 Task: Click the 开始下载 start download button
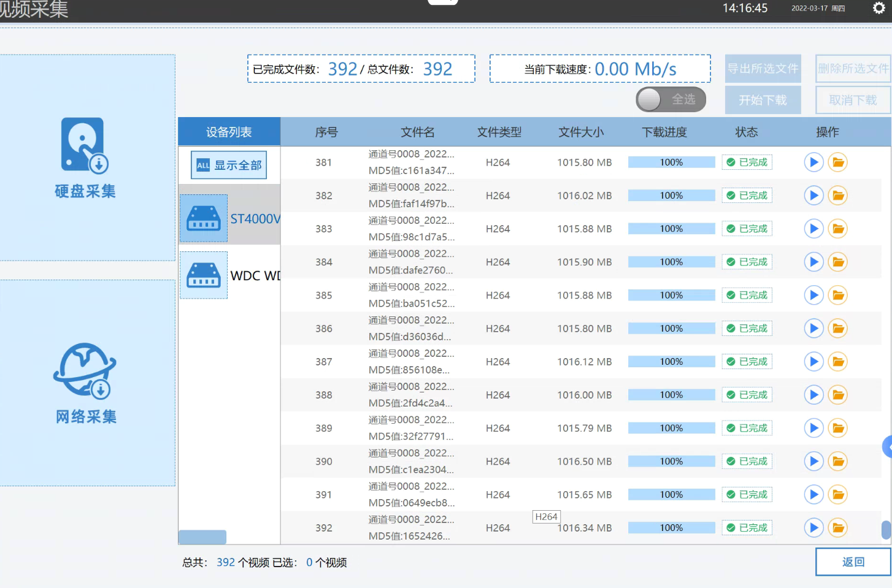coord(763,100)
